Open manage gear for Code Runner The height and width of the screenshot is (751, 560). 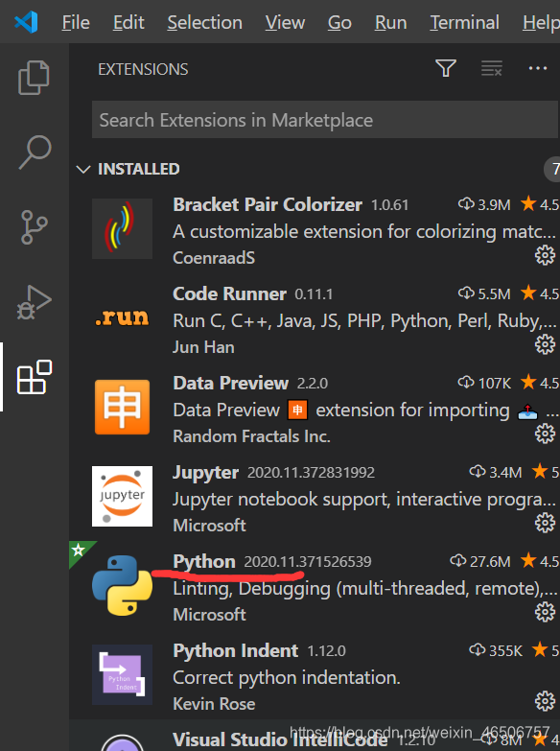(x=545, y=344)
